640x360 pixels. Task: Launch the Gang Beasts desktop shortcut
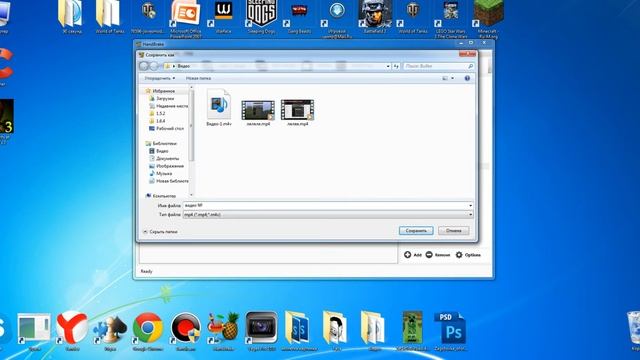pyautogui.click(x=299, y=17)
